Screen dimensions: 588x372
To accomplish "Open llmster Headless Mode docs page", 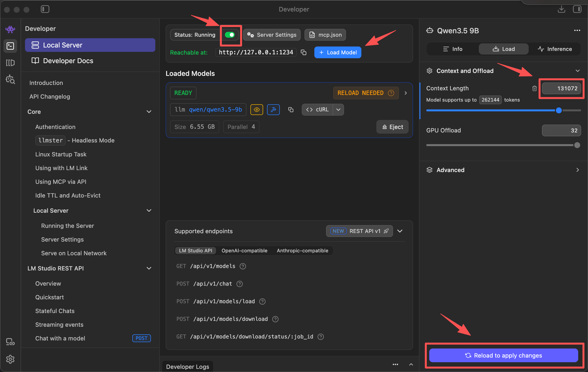I will [75, 140].
